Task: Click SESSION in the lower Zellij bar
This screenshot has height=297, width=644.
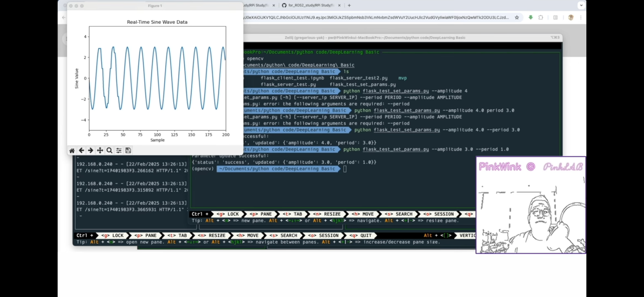Action: 323,235
